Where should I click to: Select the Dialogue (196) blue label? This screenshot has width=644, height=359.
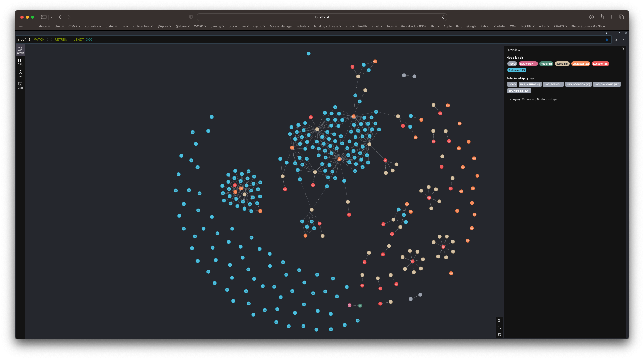516,70
